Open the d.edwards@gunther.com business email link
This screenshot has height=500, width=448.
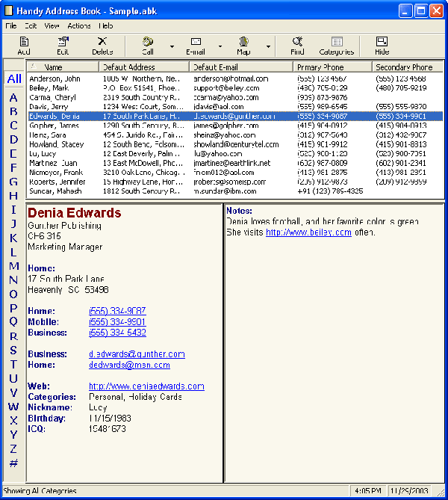(137, 354)
